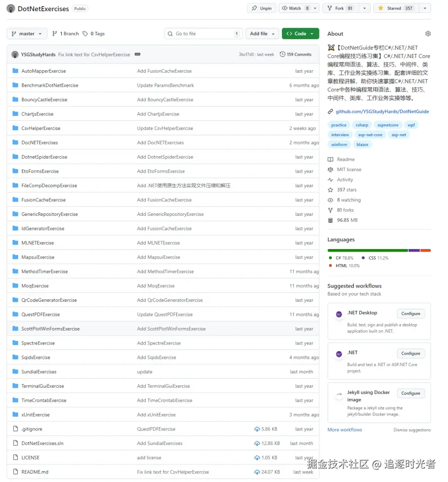Open the Watch notifications dropdown

click(299, 8)
